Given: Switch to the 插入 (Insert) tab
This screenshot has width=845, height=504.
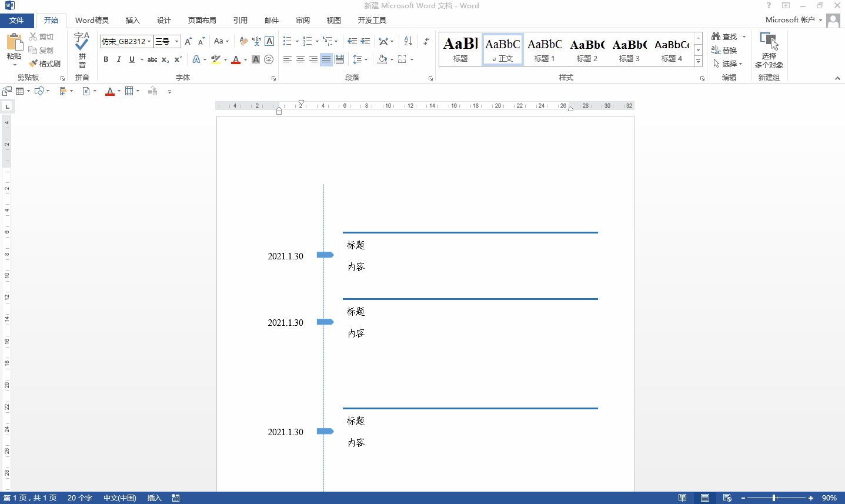Looking at the screenshot, I should 133,21.
